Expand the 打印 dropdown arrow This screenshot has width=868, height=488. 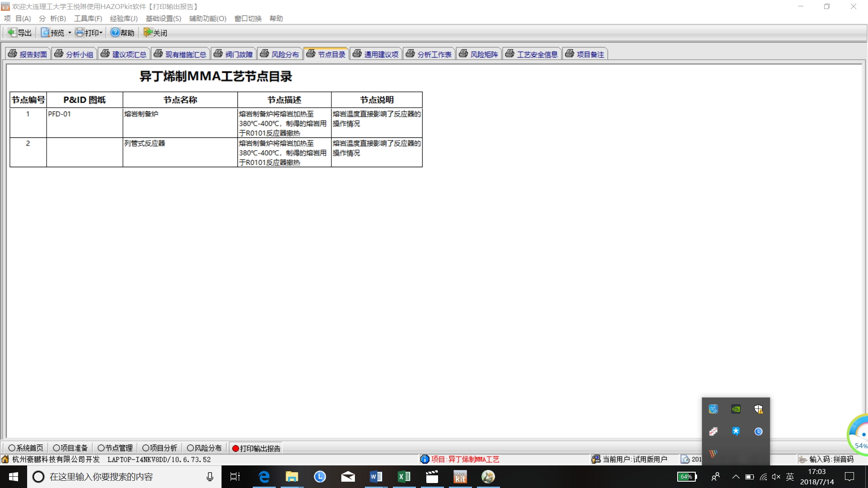pyautogui.click(x=101, y=33)
